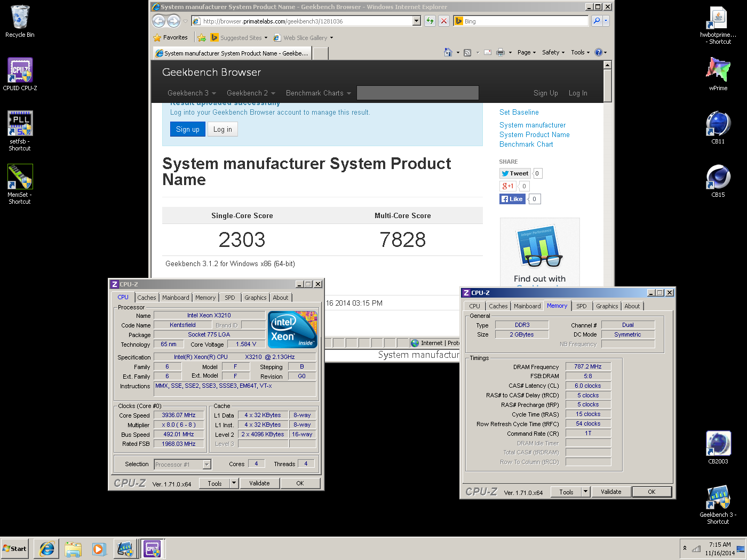Click Add to Favorites bar icon
This screenshot has height=560, width=747.
[x=202, y=38]
